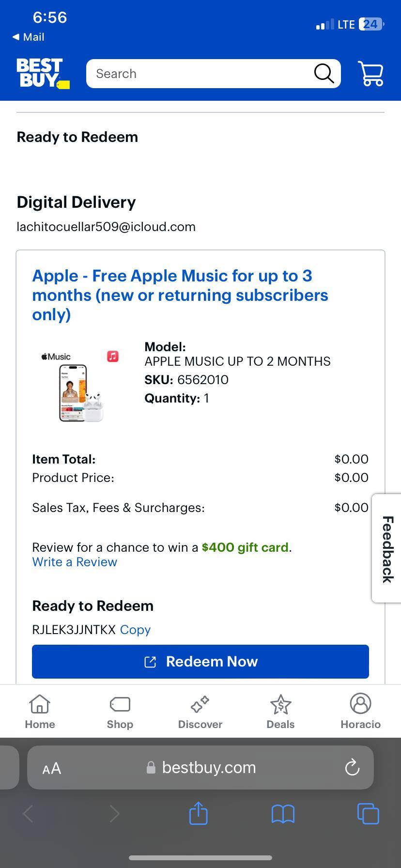Open the Apple Music offer details

[180, 294]
